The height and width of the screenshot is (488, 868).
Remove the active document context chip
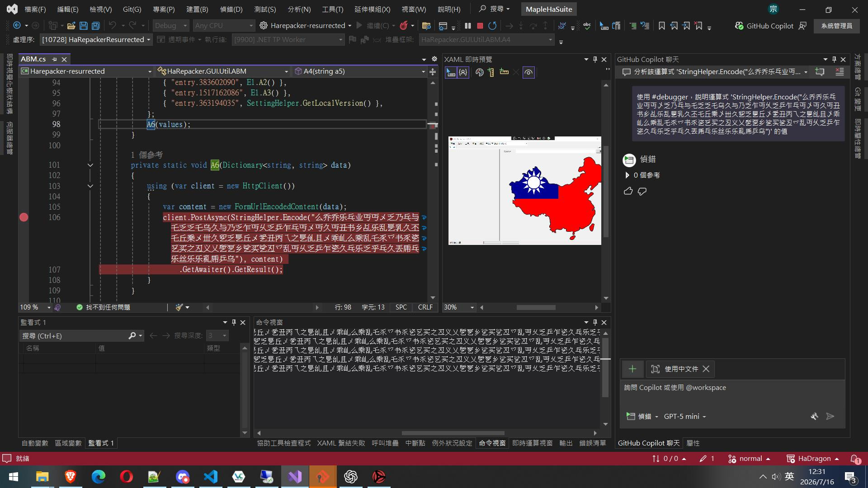[706, 369]
